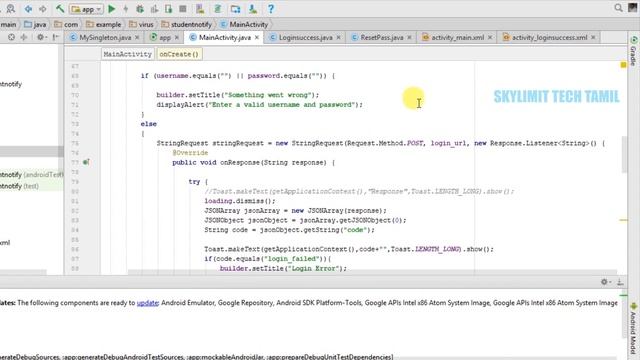Open the SDK Manager icon
Image resolution: width=640 pixels, height=360 pixels.
(x=253, y=9)
